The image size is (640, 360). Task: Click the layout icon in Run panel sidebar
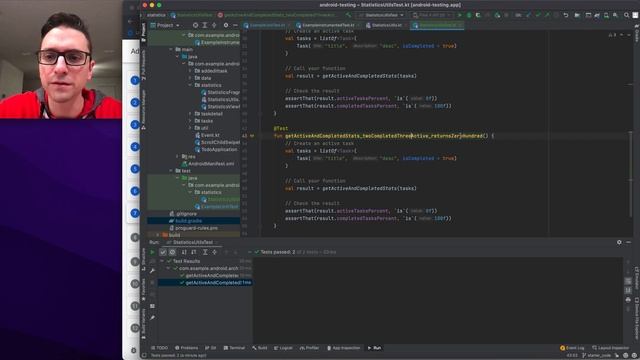pos(152,306)
